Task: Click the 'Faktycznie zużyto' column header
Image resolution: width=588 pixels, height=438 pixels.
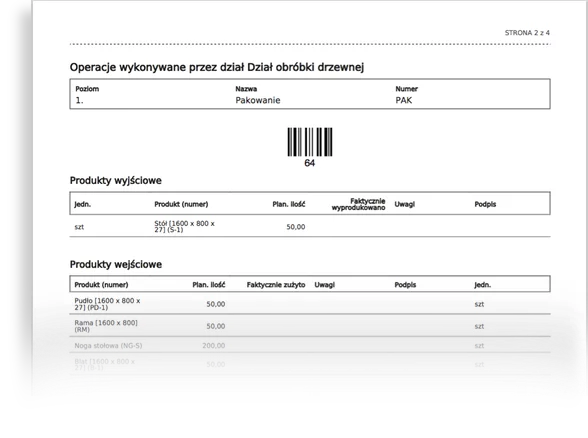Action: (276, 285)
